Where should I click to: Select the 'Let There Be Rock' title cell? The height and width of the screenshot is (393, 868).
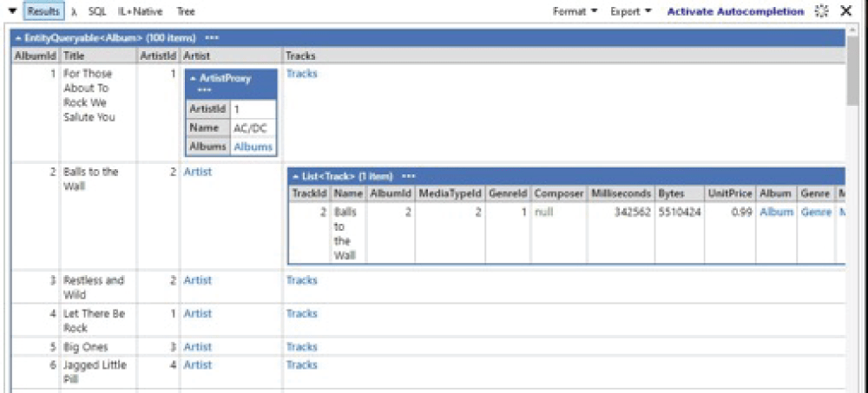coord(94,320)
